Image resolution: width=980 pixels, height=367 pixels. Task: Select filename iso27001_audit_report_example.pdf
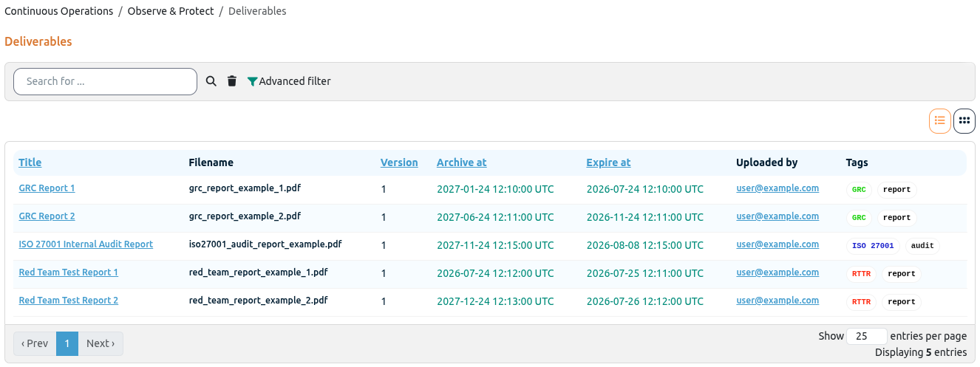[x=265, y=244]
